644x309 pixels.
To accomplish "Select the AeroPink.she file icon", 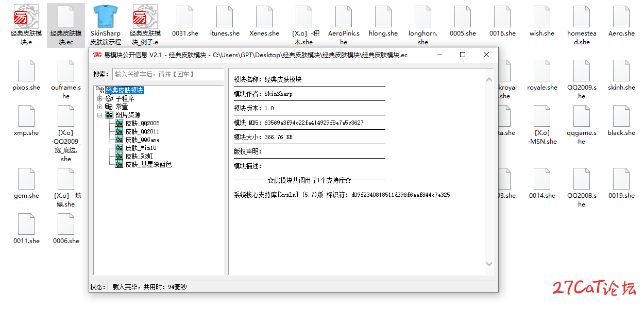I will pyautogui.click(x=344, y=18).
